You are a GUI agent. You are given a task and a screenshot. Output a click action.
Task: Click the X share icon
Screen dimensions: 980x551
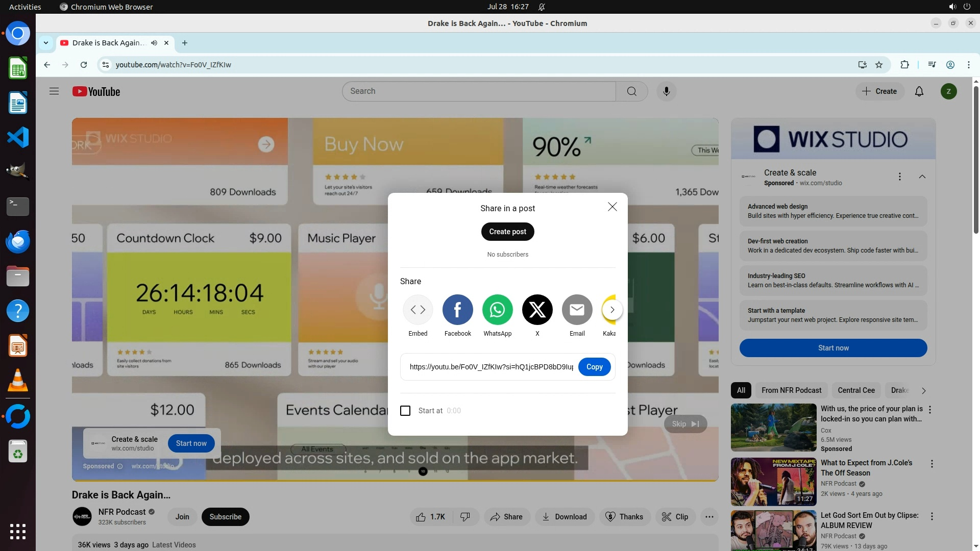click(537, 310)
